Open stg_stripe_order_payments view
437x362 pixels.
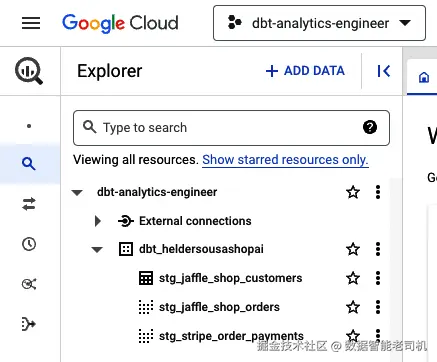click(231, 336)
